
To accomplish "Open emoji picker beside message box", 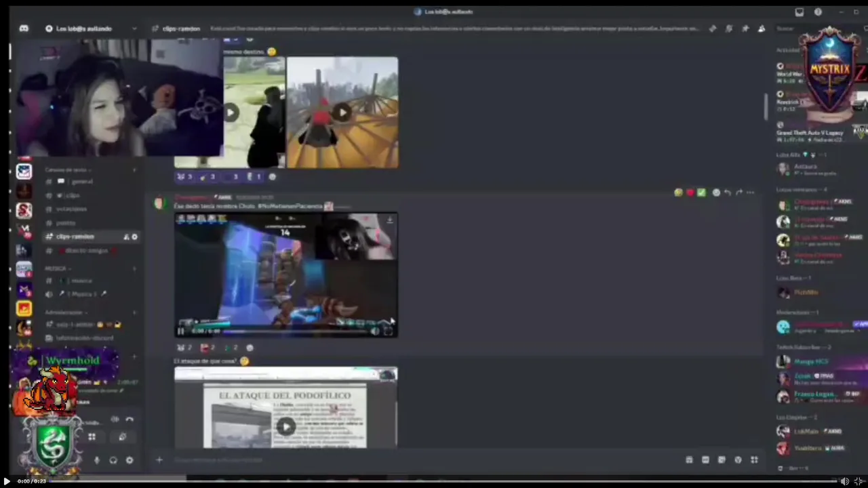I will [x=738, y=460].
